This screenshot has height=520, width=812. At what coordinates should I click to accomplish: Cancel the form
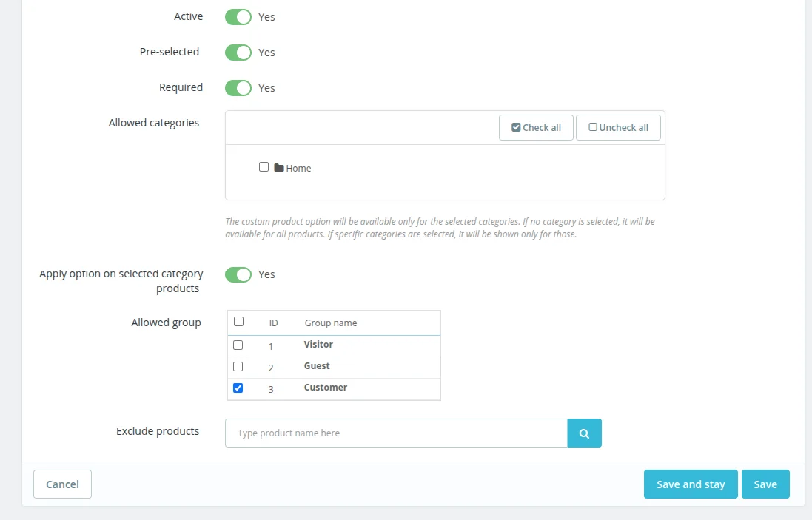[61, 484]
